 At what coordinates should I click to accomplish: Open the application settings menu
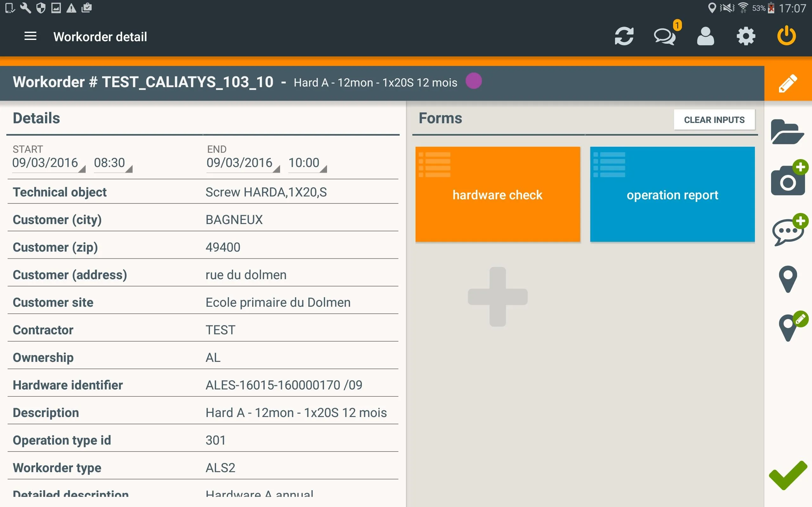(x=746, y=36)
